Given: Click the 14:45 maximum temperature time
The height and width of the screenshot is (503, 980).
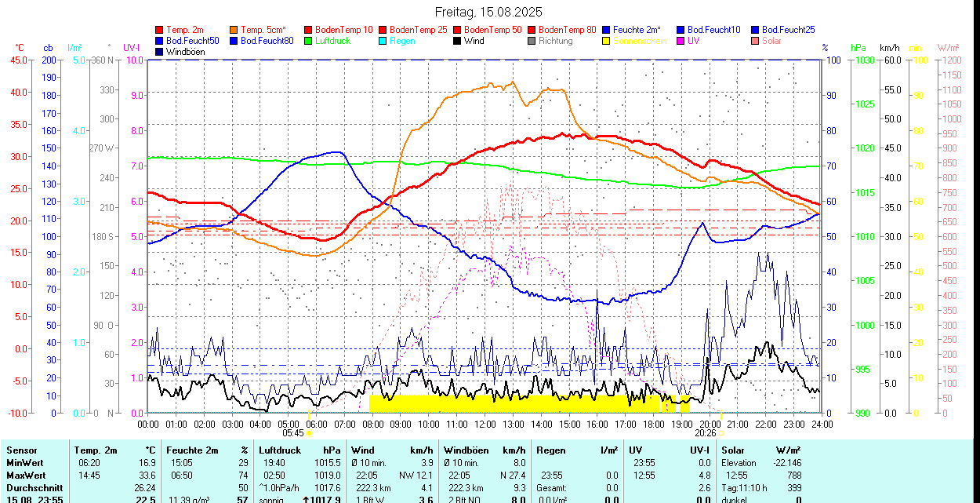Looking at the screenshot, I should pyautogui.click(x=88, y=476).
